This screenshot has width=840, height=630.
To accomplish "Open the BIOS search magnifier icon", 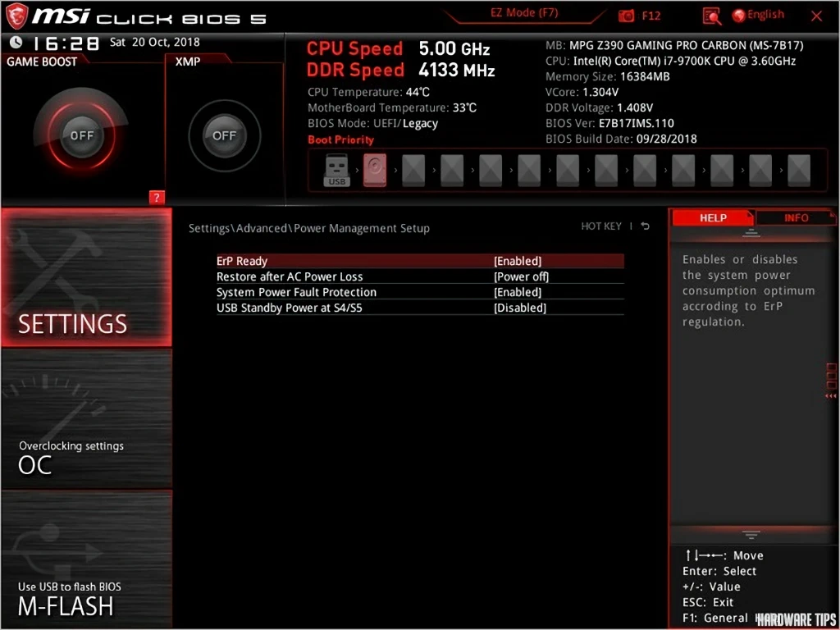I will [712, 16].
